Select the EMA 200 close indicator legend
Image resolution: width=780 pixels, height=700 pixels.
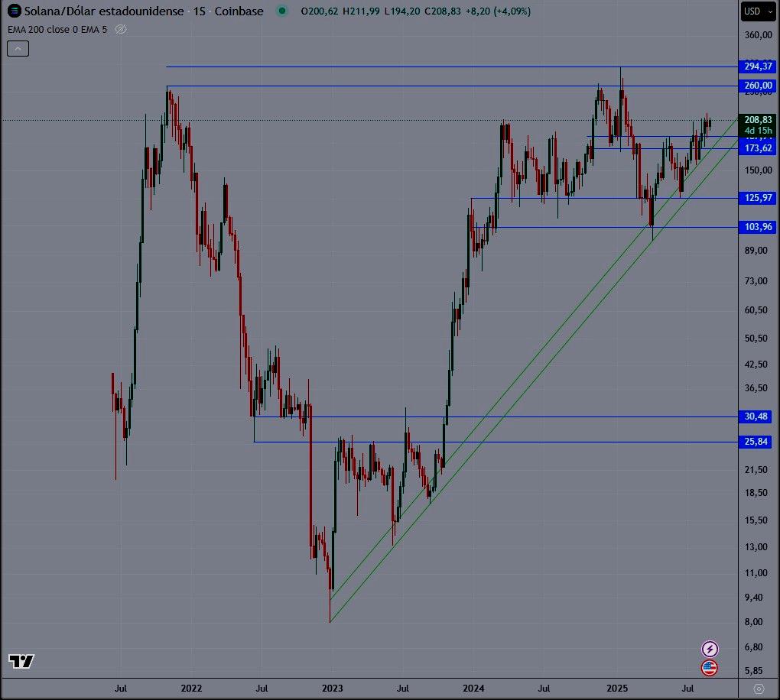point(57,29)
